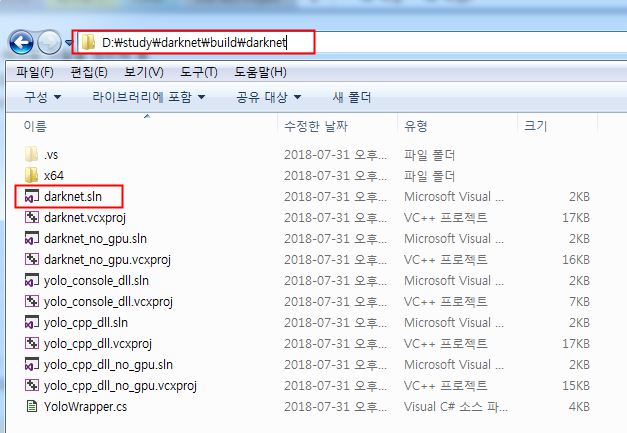Select the yolo_console_dll.sln file icon
The width and height of the screenshot is (627, 433).
(32, 280)
